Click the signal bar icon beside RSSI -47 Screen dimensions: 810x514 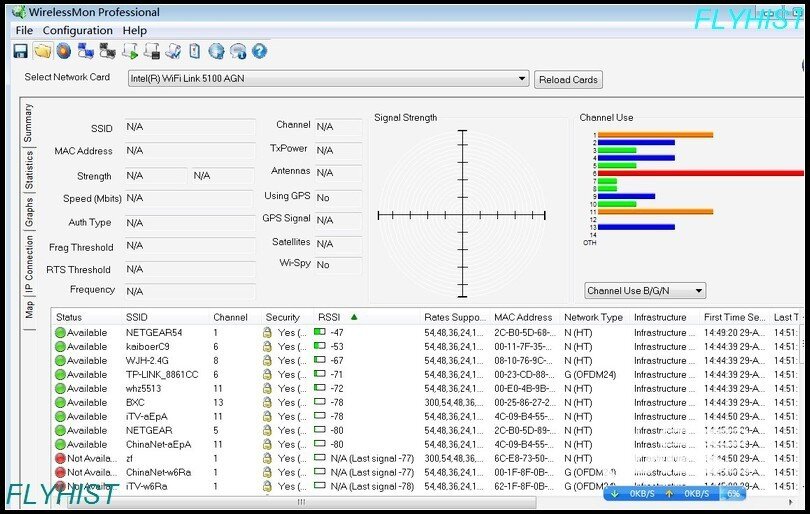(320, 332)
